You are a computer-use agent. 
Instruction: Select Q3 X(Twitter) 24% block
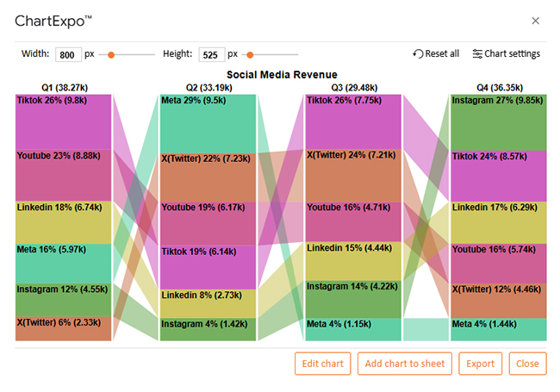tap(353, 177)
